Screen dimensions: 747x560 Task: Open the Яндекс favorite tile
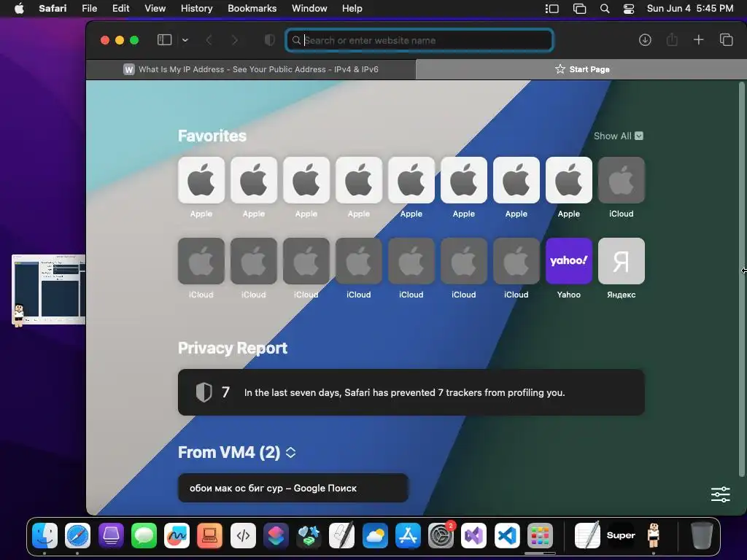(622, 261)
